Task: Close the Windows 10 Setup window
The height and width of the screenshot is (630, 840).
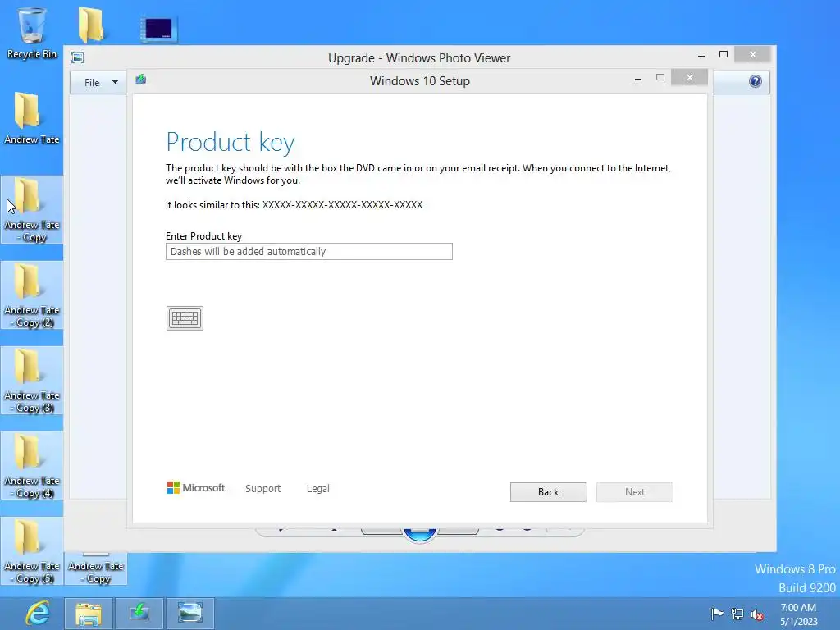Action: (x=689, y=78)
